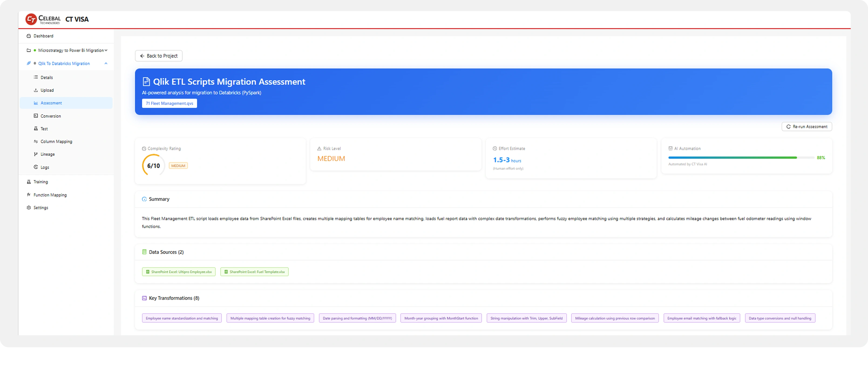Screen dimensions: 868x371
Task: Click the Logs clock icon
Action: point(36,167)
